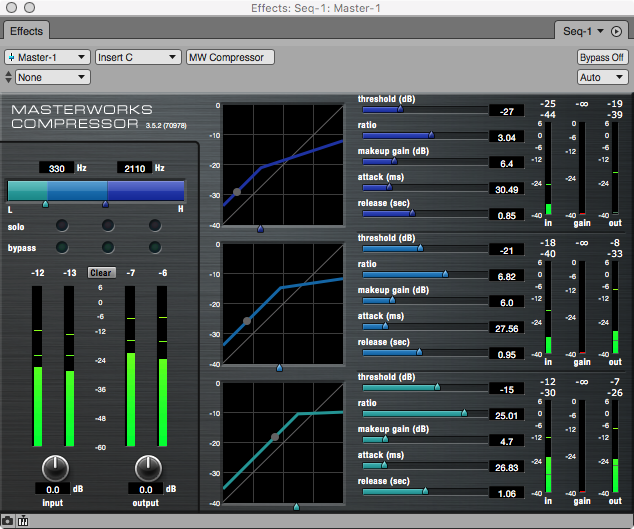Image resolution: width=634 pixels, height=529 pixels.
Task: Click the low band threshold marker under bottom graph
Action: pyautogui.click(x=296, y=507)
